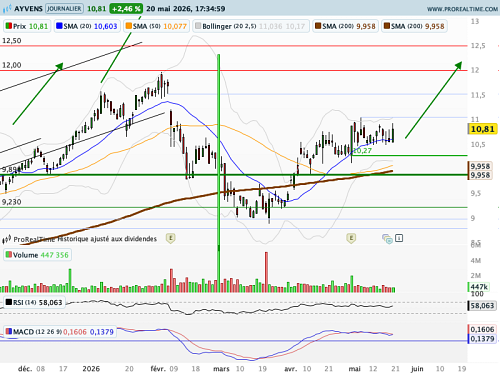This screenshot has width=500, height=375.
Task: Click the 10,5 label on the price axis
Action: pos(478,144)
